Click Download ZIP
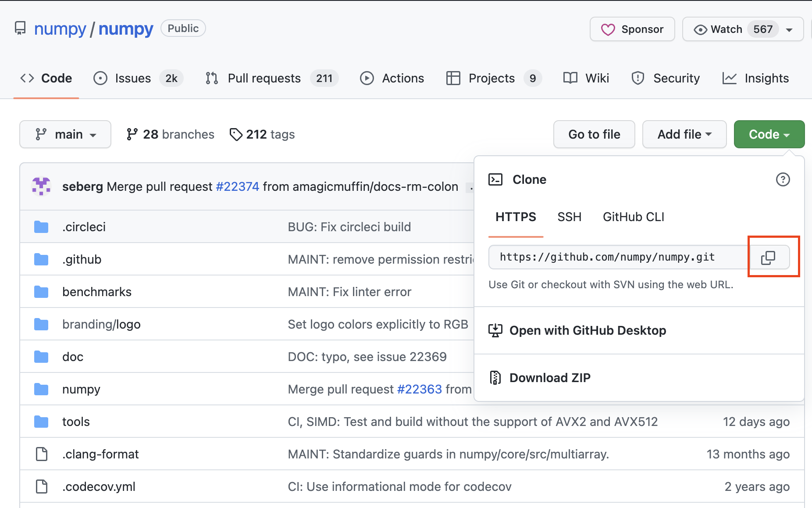Image resolution: width=812 pixels, height=508 pixels. (550, 378)
